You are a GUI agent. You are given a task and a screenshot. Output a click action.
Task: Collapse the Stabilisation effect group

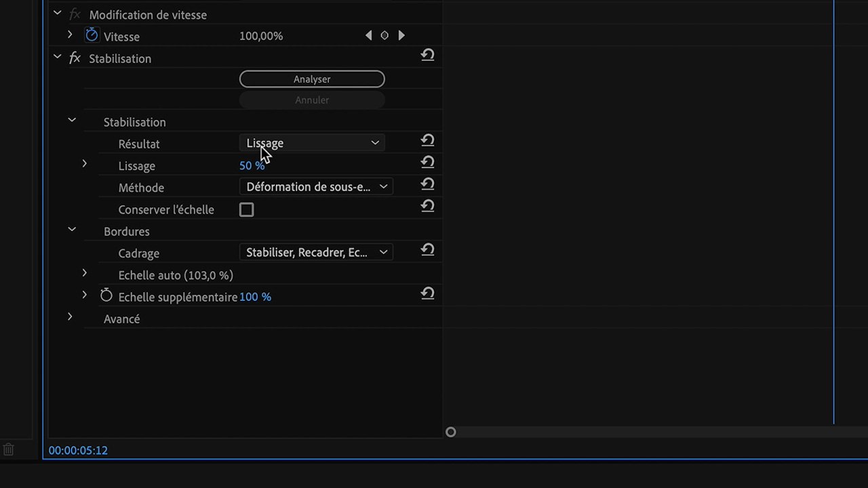point(57,57)
